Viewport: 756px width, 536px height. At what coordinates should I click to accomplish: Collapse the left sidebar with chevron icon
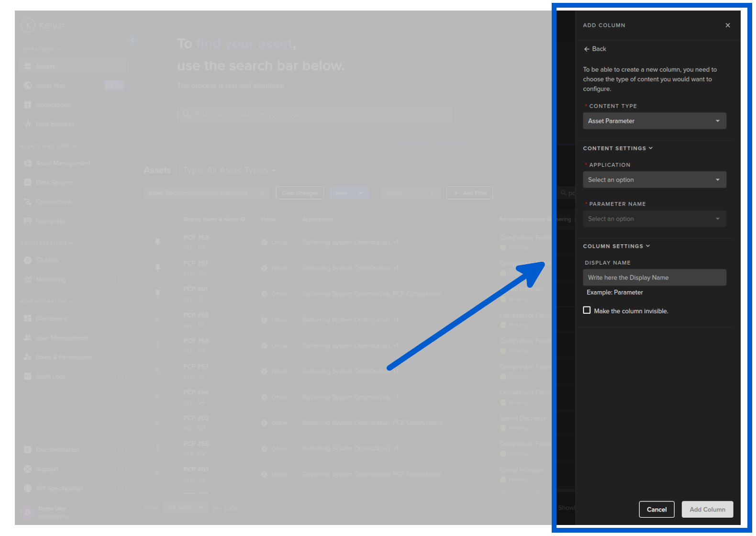pyautogui.click(x=133, y=40)
